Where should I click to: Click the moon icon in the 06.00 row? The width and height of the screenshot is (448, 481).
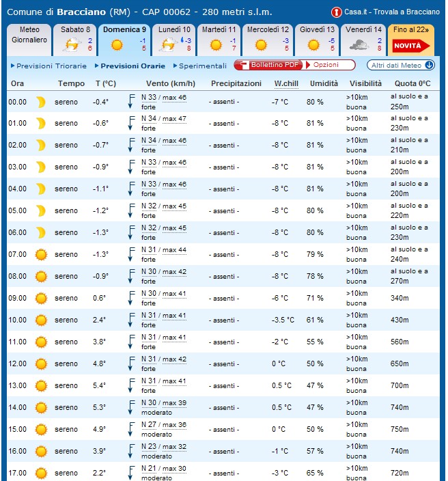tap(41, 233)
